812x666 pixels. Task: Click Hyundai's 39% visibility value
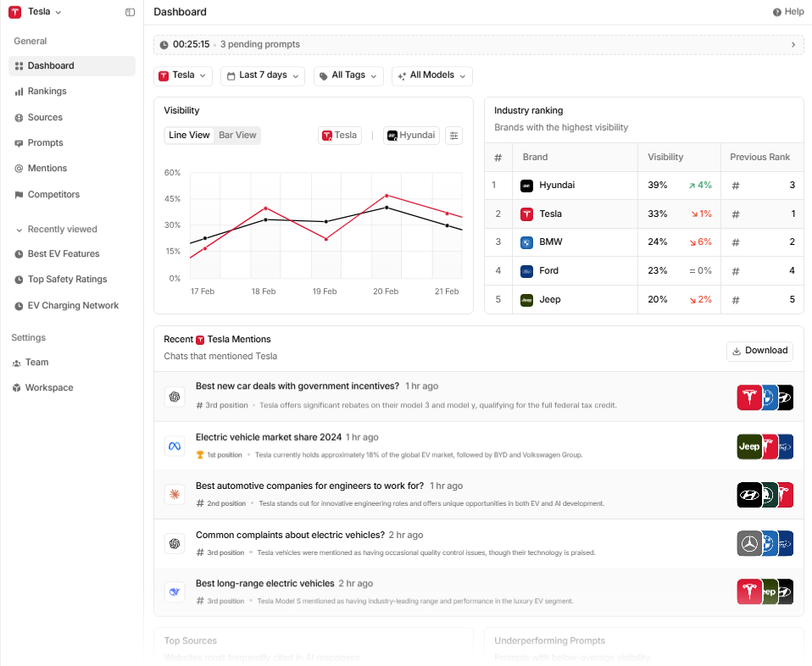click(657, 186)
